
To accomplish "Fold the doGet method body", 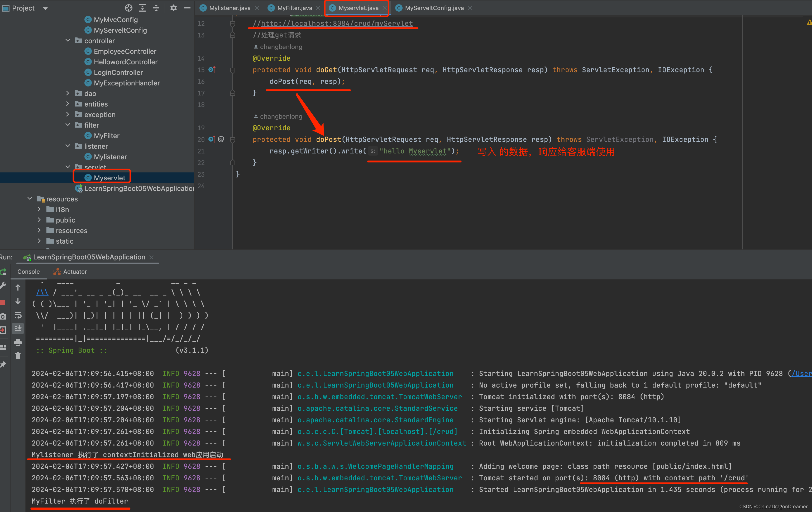I will point(233,70).
